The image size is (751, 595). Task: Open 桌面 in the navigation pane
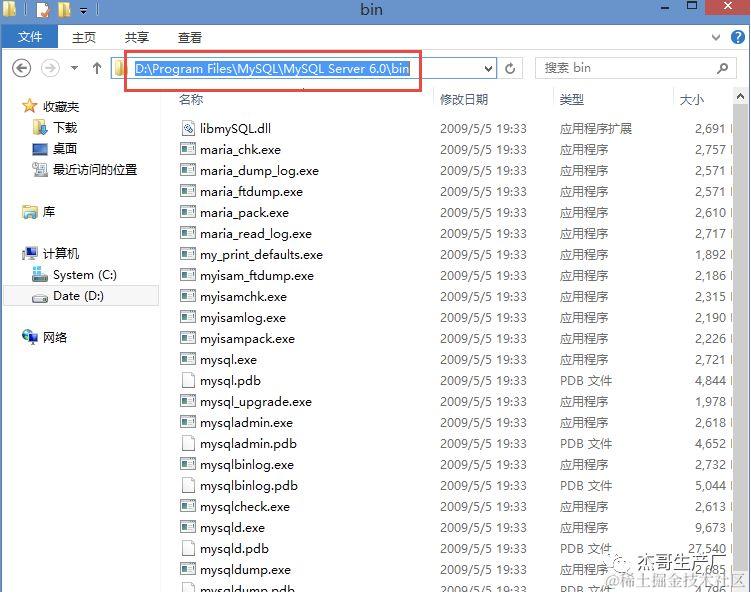coord(64,149)
